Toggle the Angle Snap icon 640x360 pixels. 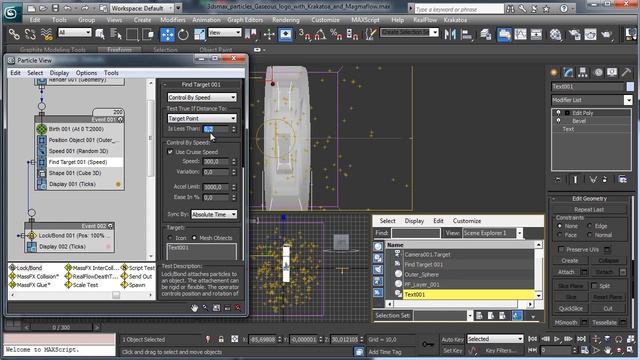pyautogui.click(x=320, y=35)
